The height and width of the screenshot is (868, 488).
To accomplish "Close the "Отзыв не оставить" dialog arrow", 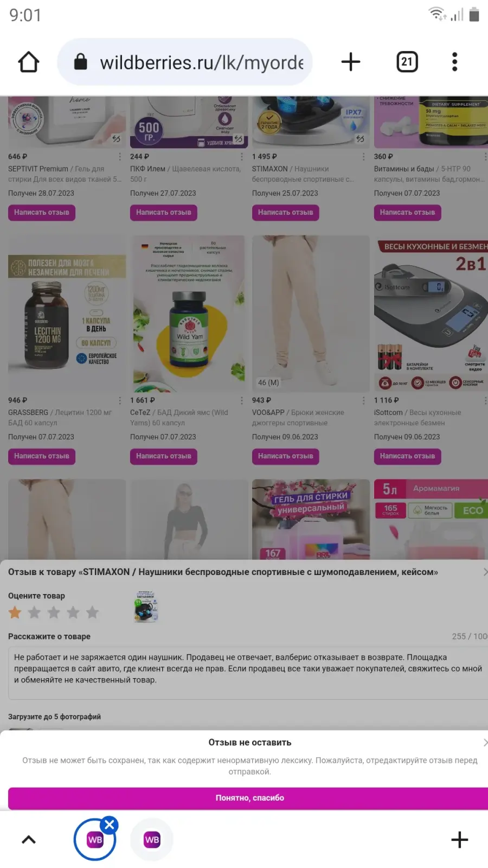I will (485, 742).
